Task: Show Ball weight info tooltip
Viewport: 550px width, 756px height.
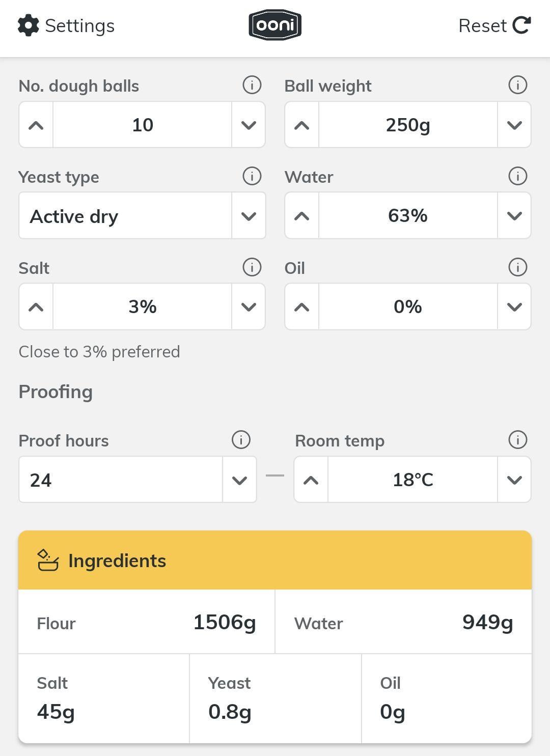Action: (517, 85)
